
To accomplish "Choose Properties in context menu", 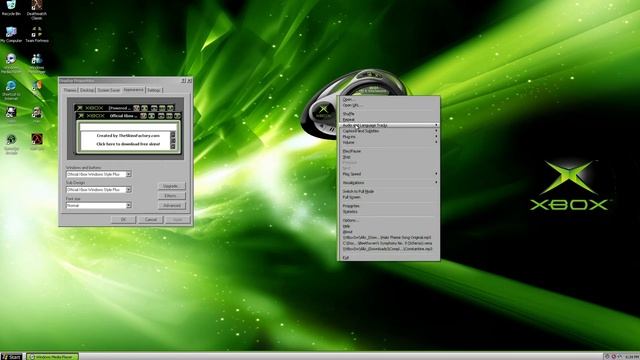I will [x=389, y=206].
